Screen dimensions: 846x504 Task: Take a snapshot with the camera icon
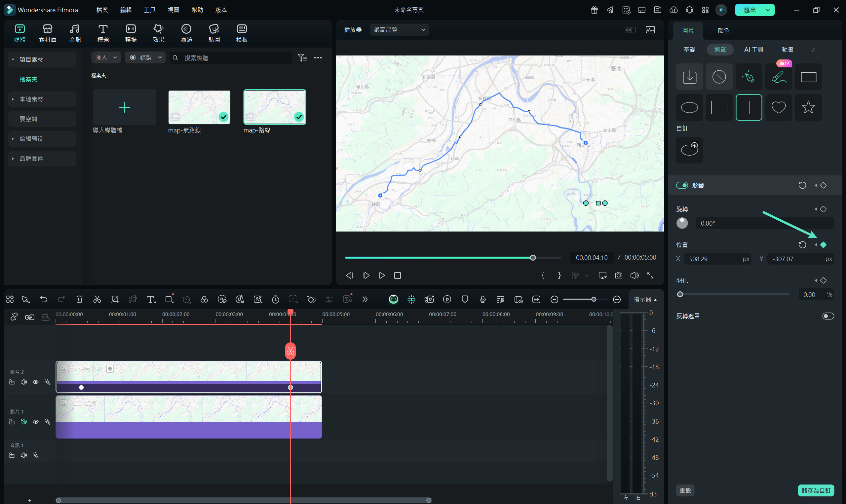[618, 275]
